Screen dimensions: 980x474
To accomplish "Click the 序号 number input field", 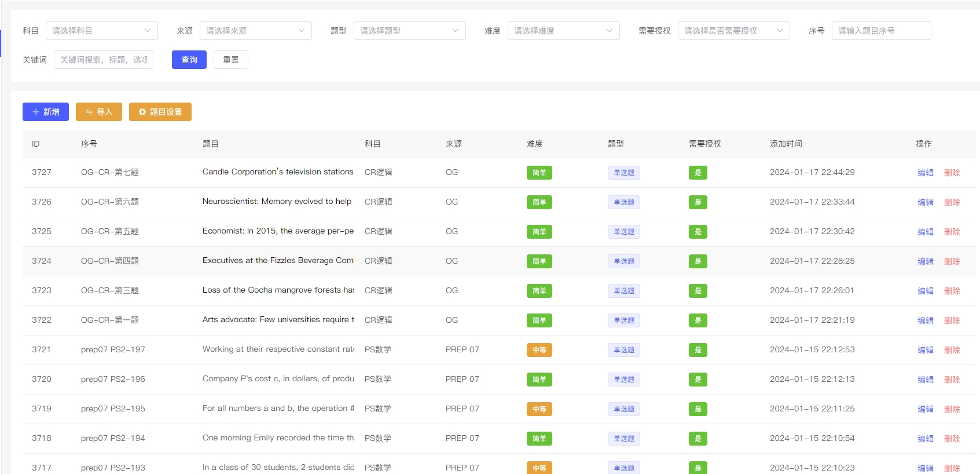I will click(880, 31).
